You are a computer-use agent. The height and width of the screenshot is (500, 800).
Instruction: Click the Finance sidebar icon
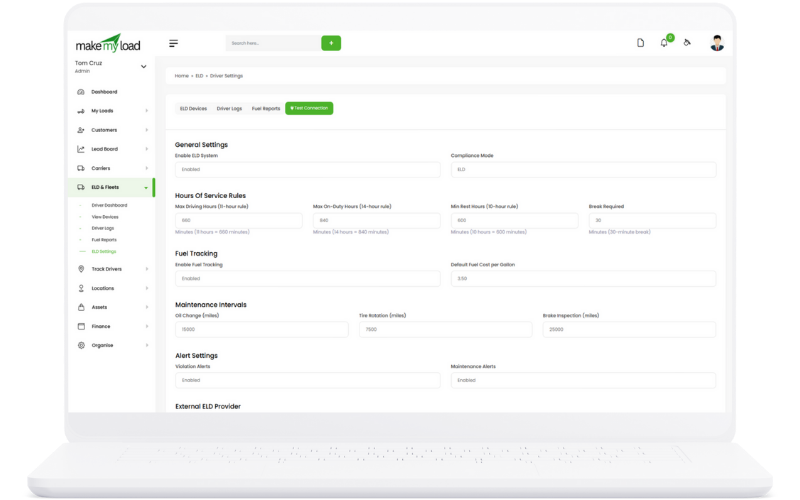pyautogui.click(x=81, y=326)
